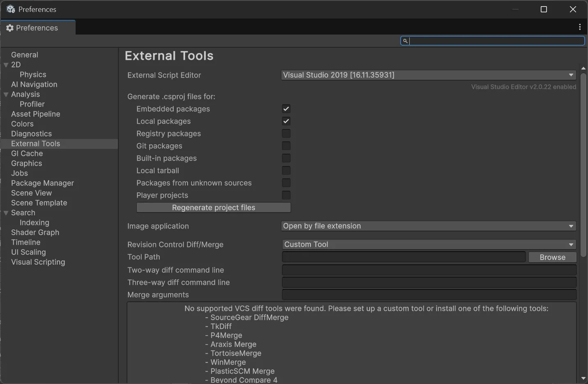Open Revision Control Diff/Merge dropdown
Viewport: 588px width, 384px height.
[x=429, y=245]
